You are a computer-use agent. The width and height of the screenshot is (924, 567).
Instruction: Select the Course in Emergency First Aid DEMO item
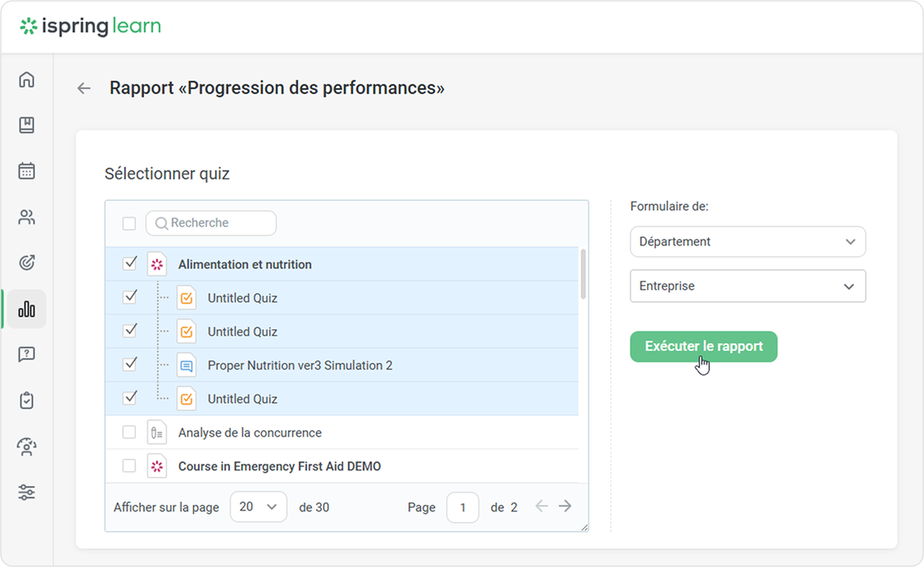[x=279, y=466]
